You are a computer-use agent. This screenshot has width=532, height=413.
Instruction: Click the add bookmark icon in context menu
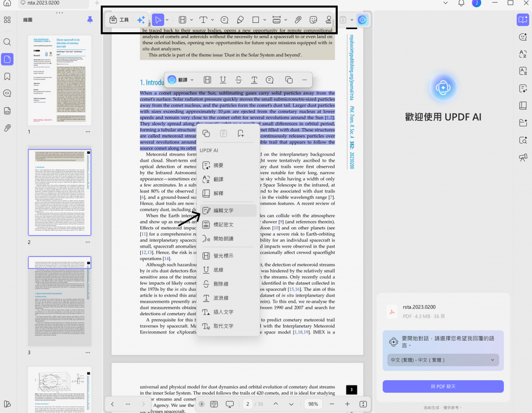click(x=241, y=134)
